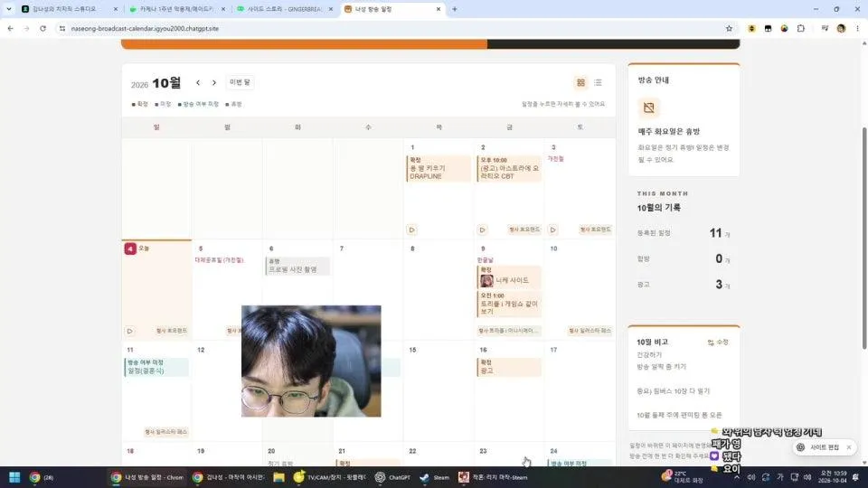Click the browser back arrow
The image size is (868, 488).
(x=11, y=28)
